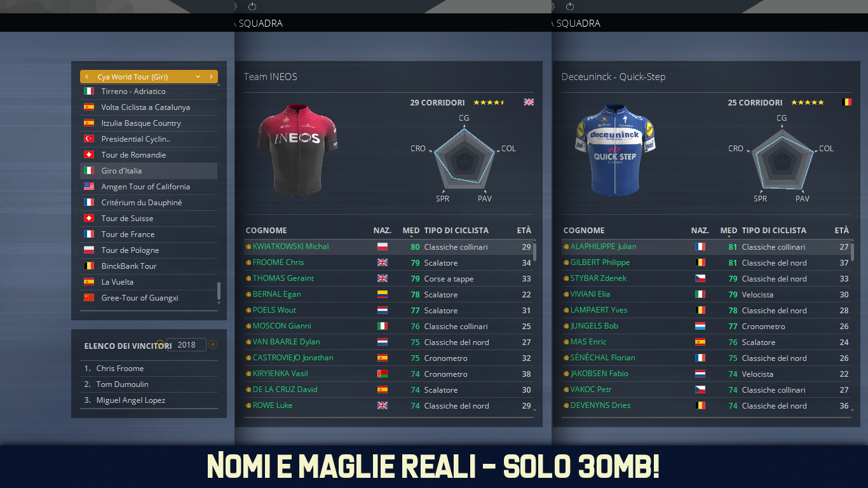Screen dimensions: 868x488
Task: Click the gold icon beside KWIATKOWSKI Michal
Action: click(x=248, y=247)
